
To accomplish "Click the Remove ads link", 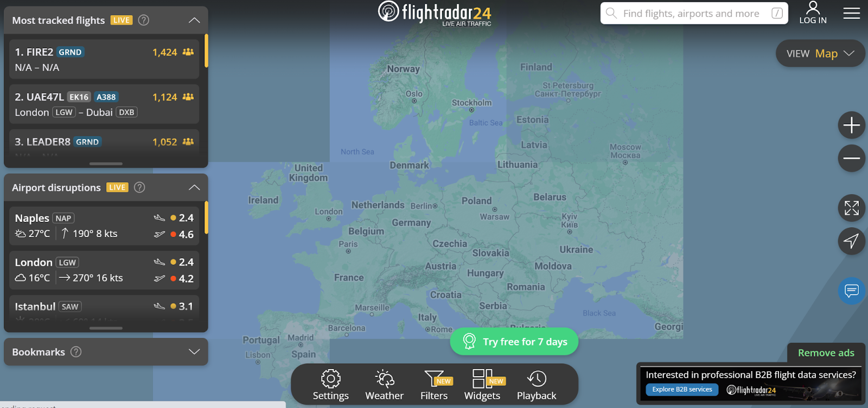I will pos(826,353).
